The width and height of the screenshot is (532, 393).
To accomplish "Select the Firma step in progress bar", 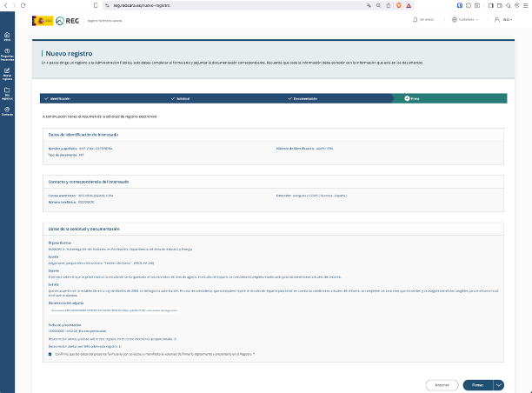I will tap(414, 98).
